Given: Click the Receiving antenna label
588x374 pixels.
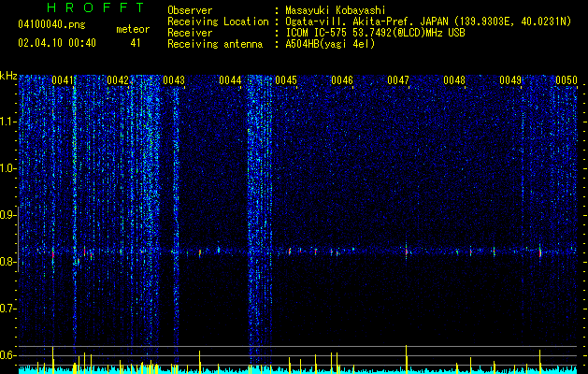Looking at the screenshot, I should pos(215,44).
